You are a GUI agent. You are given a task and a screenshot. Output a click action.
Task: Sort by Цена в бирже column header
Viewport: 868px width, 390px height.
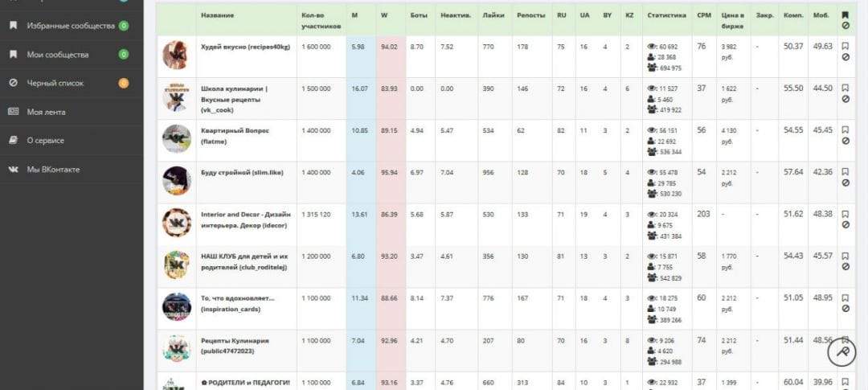[x=732, y=20]
